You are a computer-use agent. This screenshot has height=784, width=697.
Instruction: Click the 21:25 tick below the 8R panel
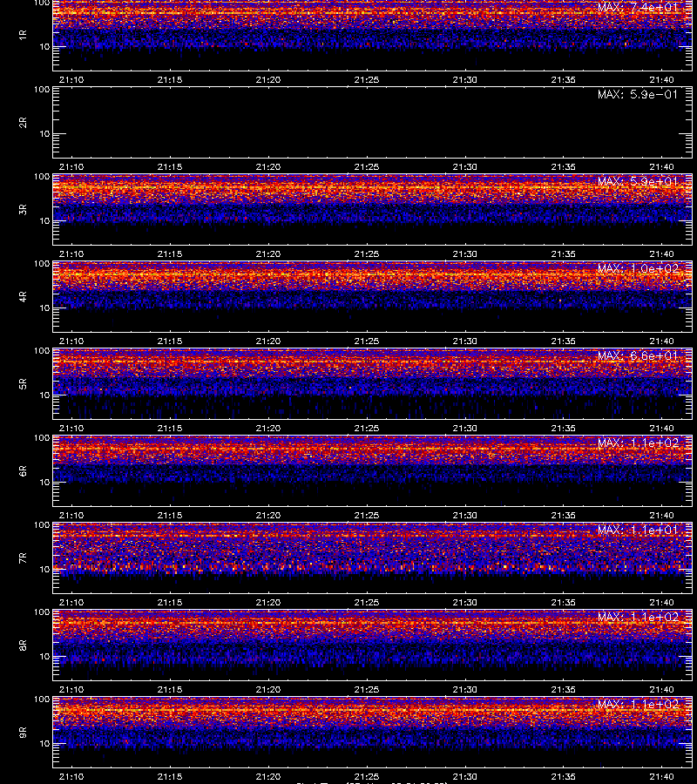tap(367, 689)
